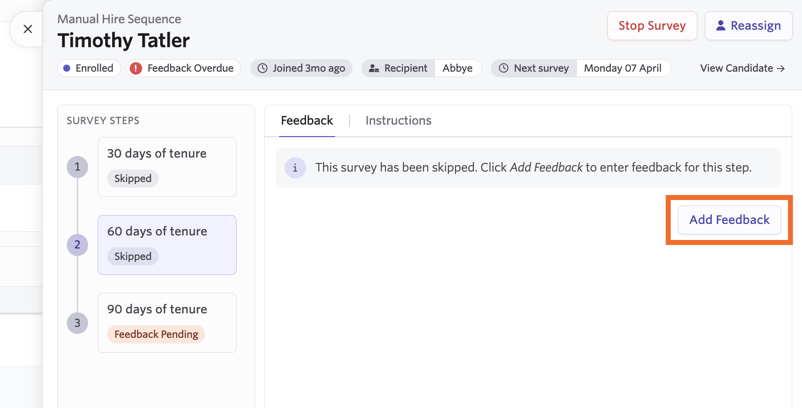This screenshot has width=802, height=408.
Task: Switch to the Instructions tab
Action: (398, 120)
